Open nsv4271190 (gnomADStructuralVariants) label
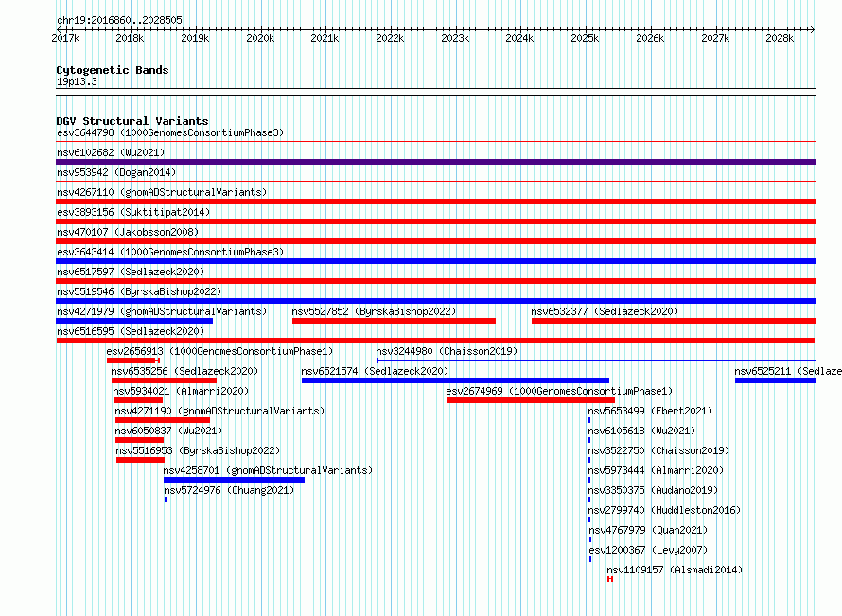 (219, 411)
